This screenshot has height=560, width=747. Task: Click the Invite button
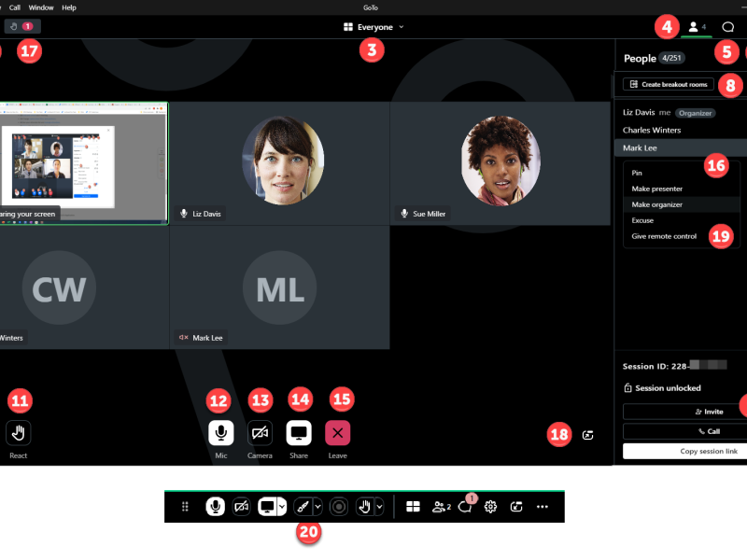pyautogui.click(x=684, y=412)
